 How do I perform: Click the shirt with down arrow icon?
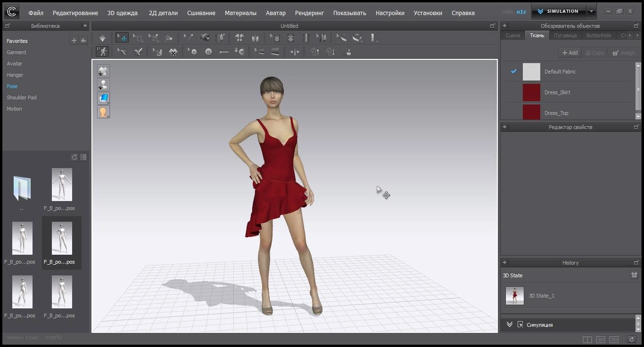tap(330, 52)
